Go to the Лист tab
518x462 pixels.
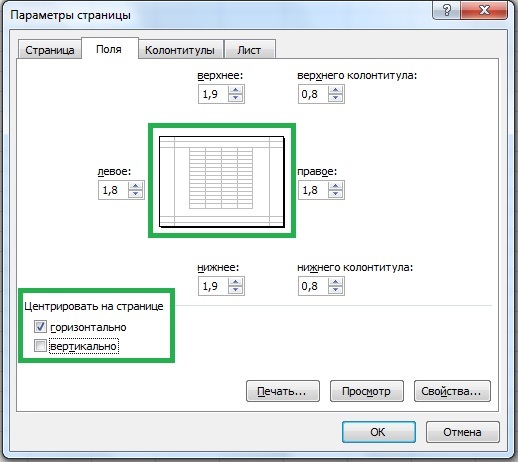pos(250,50)
